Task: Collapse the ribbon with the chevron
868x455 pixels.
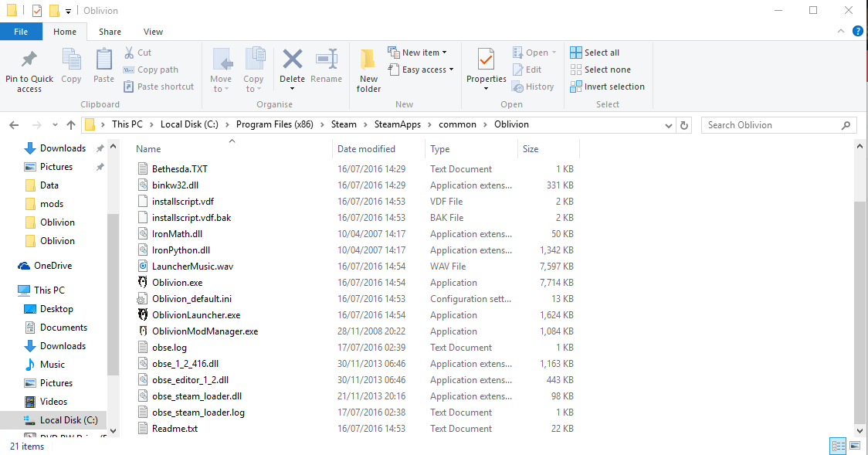Action: point(841,32)
